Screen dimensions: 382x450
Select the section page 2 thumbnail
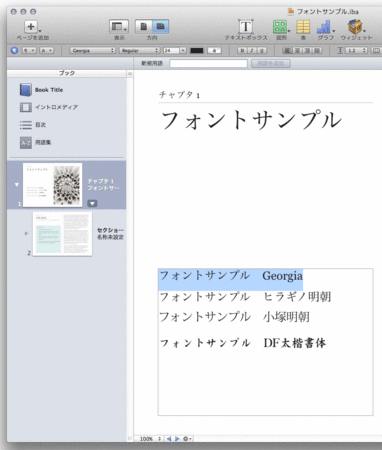pyautogui.click(x=62, y=234)
